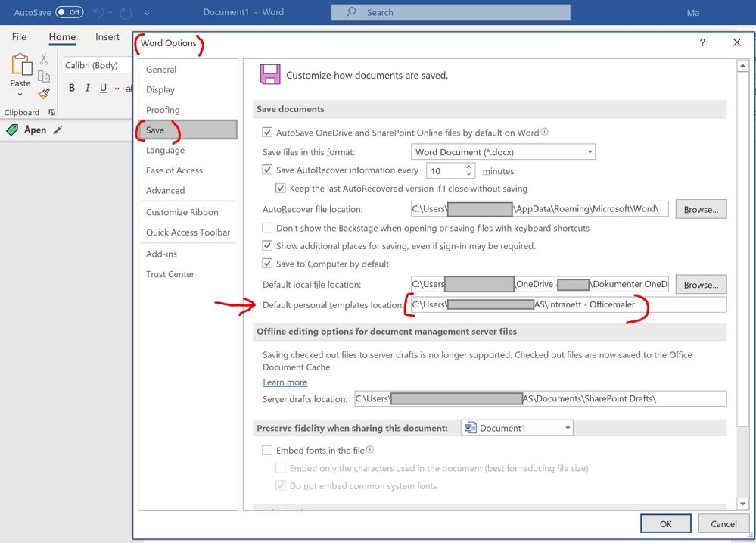Image resolution: width=756 pixels, height=543 pixels.
Task: Click the Help question mark button
Action: [x=702, y=42]
